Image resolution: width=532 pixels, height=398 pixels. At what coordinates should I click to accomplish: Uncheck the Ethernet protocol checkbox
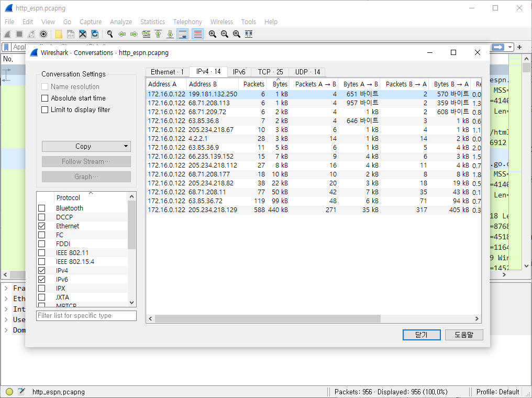click(42, 226)
